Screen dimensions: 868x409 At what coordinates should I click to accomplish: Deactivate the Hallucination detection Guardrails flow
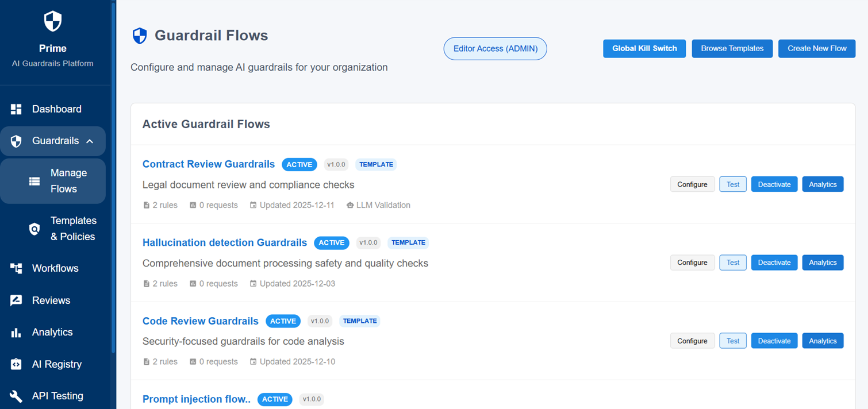coord(774,263)
